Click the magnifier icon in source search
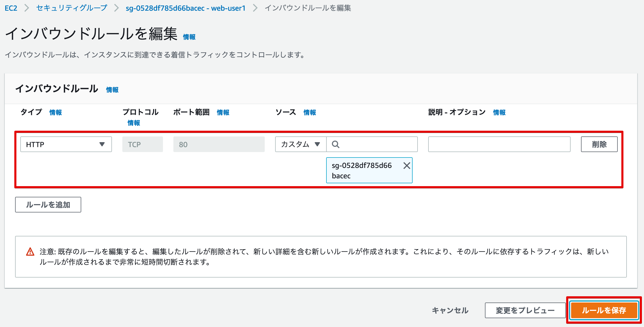Viewport: 644px width, 327px height. point(336,144)
